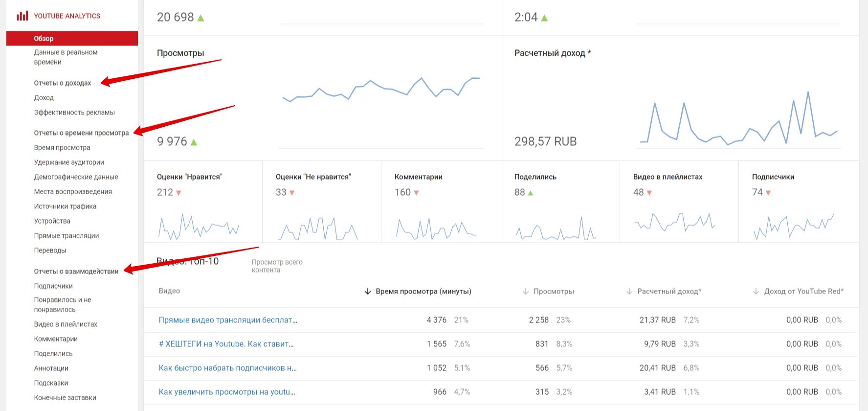Open Переводы report
The image size is (868, 411).
pos(50,251)
